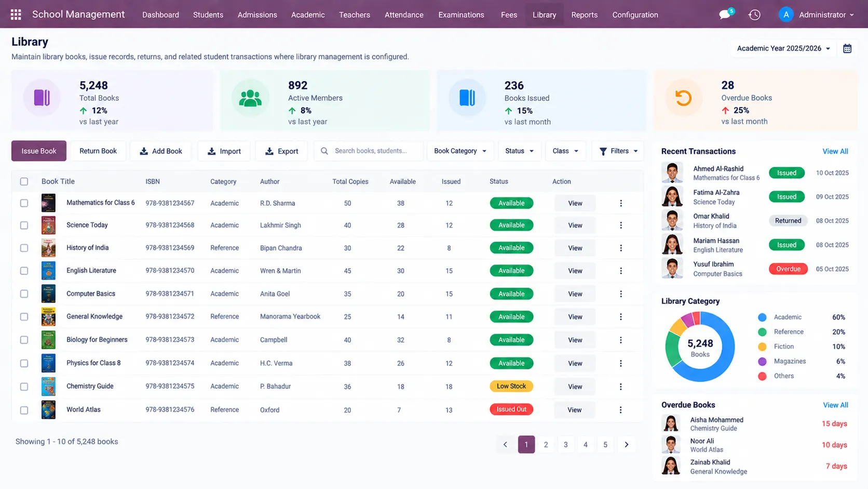Focus the Search books, students field
The height and width of the screenshot is (489, 868).
pyautogui.click(x=369, y=151)
